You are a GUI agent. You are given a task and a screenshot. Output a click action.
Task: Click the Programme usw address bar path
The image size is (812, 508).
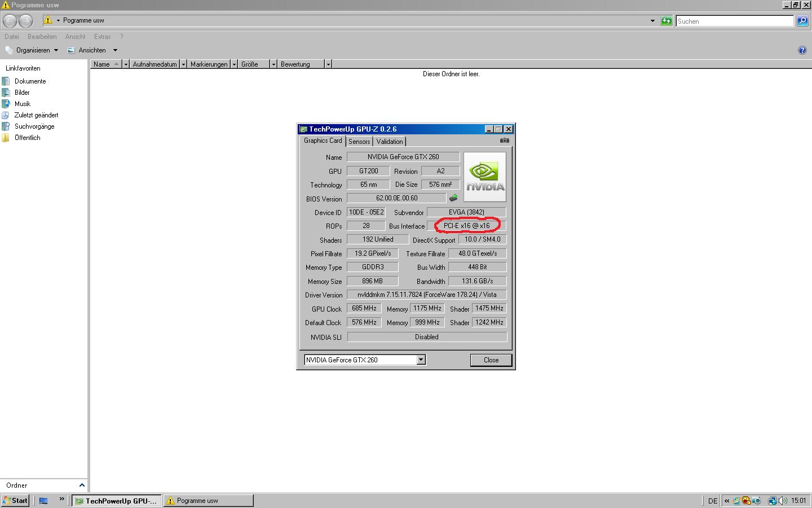[x=83, y=20]
